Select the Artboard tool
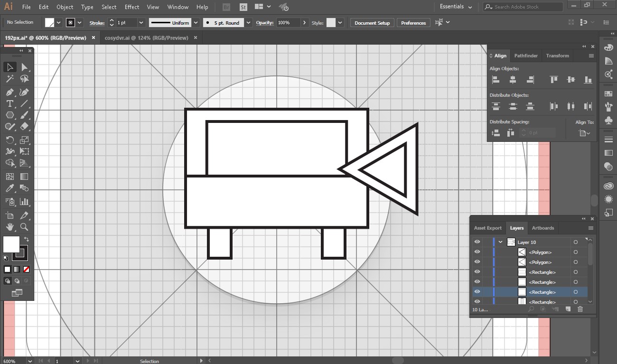Screen dimensions: 617x364 point(9,215)
